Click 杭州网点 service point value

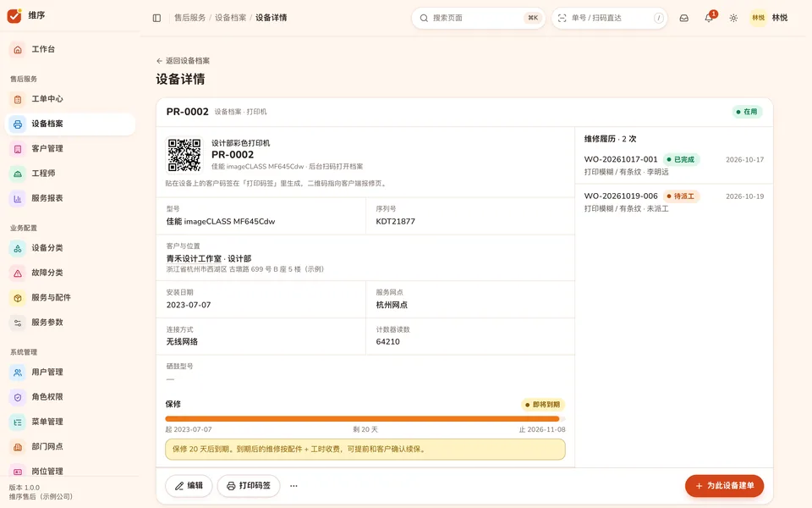pyautogui.click(x=392, y=305)
